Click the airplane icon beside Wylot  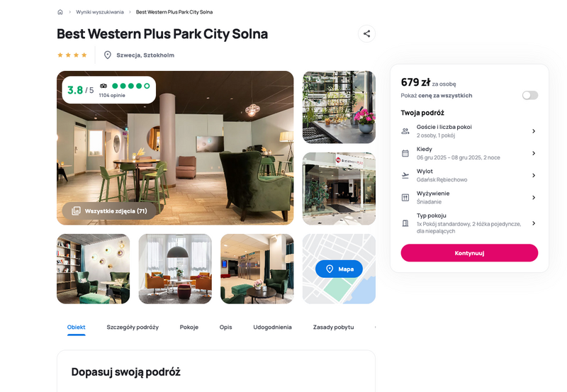[x=405, y=175]
